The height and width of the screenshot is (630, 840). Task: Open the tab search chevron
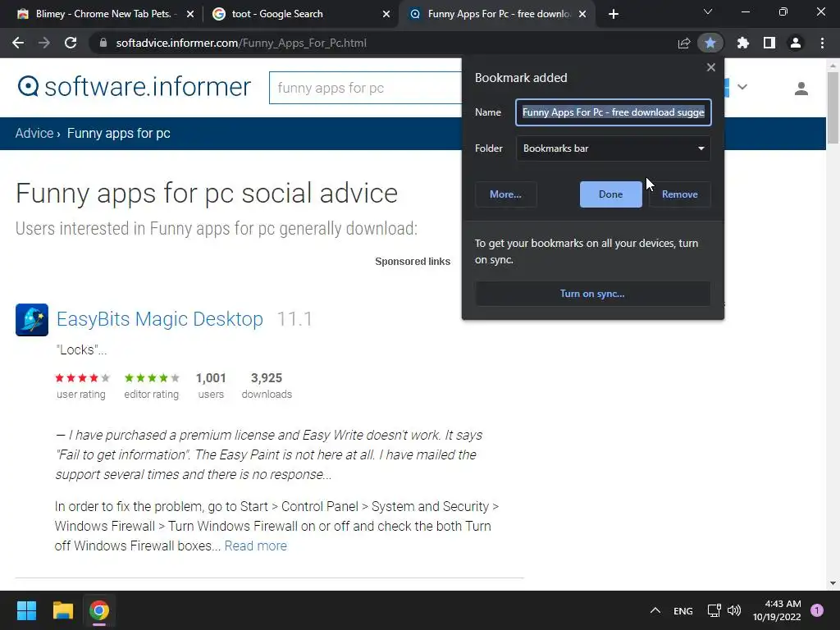pos(708,11)
